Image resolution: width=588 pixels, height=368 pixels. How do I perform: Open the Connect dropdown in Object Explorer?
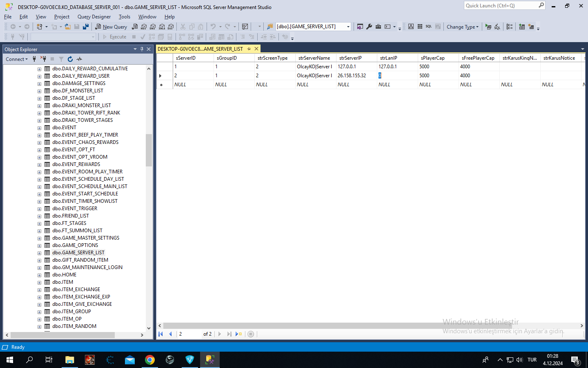point(17,59)
